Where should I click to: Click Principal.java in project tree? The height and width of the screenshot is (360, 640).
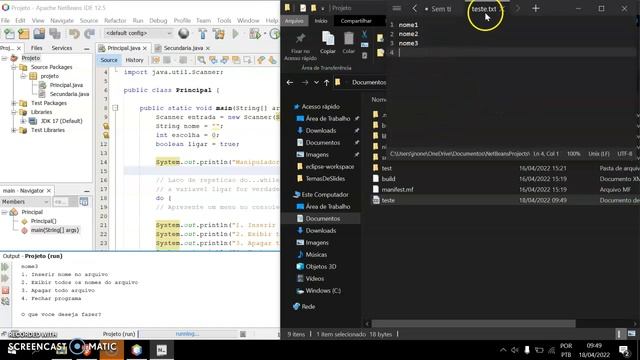66,85
